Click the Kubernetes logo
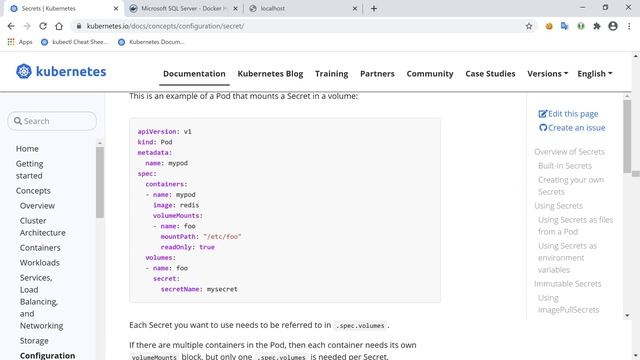The height and width of the screenshot is (360, 640). 61,71
